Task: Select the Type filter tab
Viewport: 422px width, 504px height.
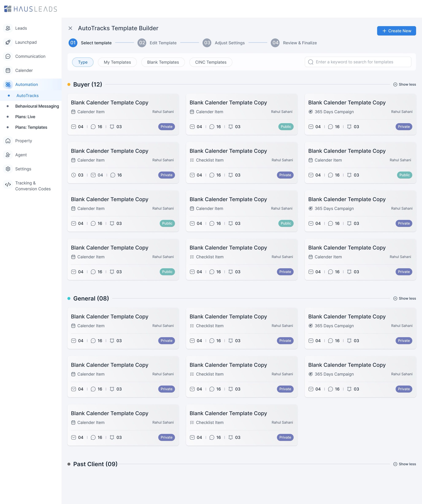Action: pyautogui.click(x=83, y=62)
